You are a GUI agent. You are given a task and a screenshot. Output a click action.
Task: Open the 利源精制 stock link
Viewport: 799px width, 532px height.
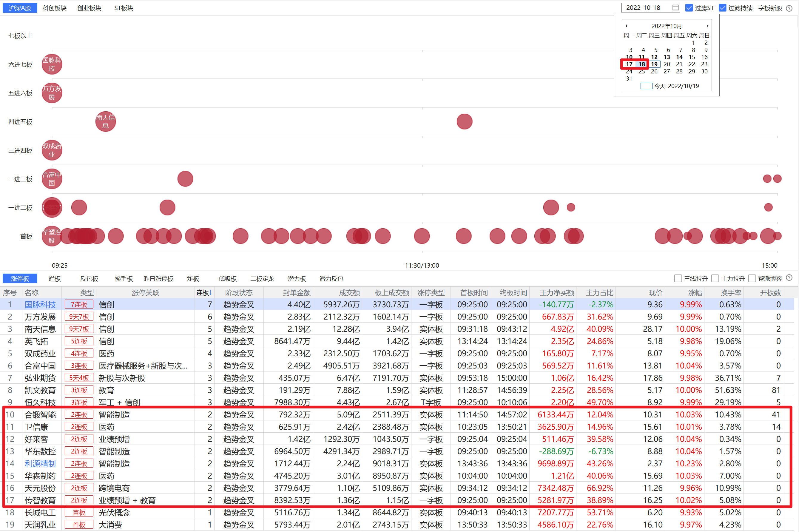pyautogui.click(x=40, y=463)
